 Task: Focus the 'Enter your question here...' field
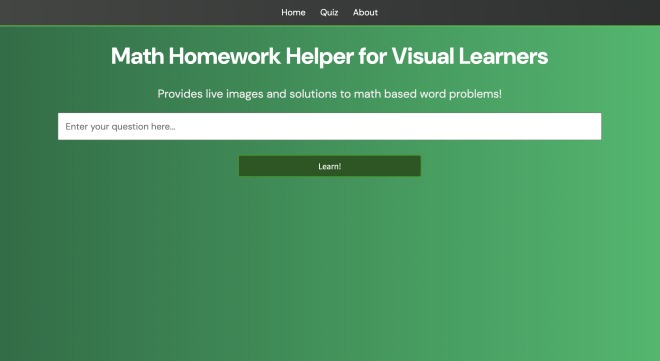pyautogui.click(x=330, y=126)
